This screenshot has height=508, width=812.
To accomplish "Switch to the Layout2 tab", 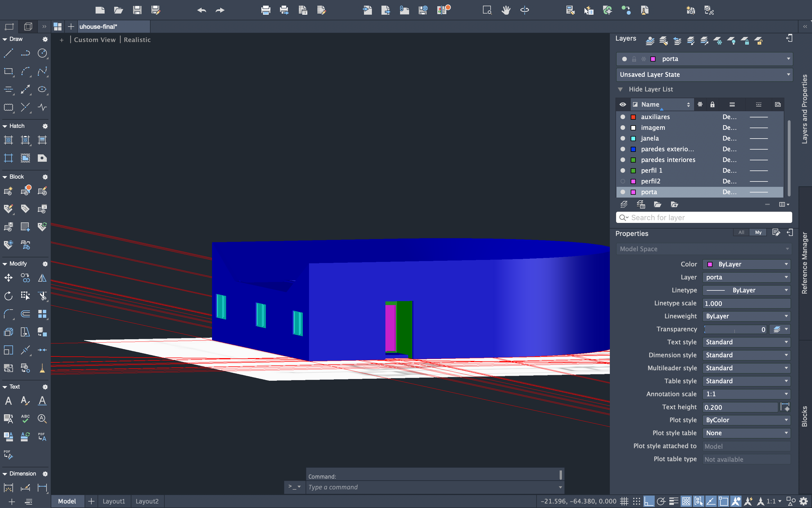I will coord(147,501).
